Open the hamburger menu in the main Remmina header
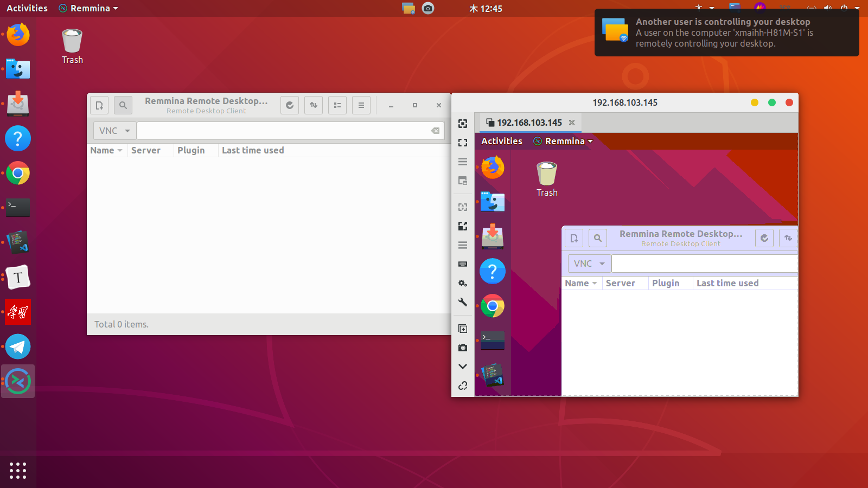 pos(361,105)
